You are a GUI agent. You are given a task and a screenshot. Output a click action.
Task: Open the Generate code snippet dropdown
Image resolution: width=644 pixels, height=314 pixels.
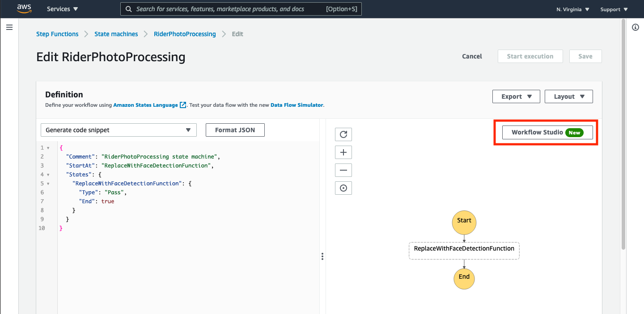pyautogui.click(x=119, y=130)
